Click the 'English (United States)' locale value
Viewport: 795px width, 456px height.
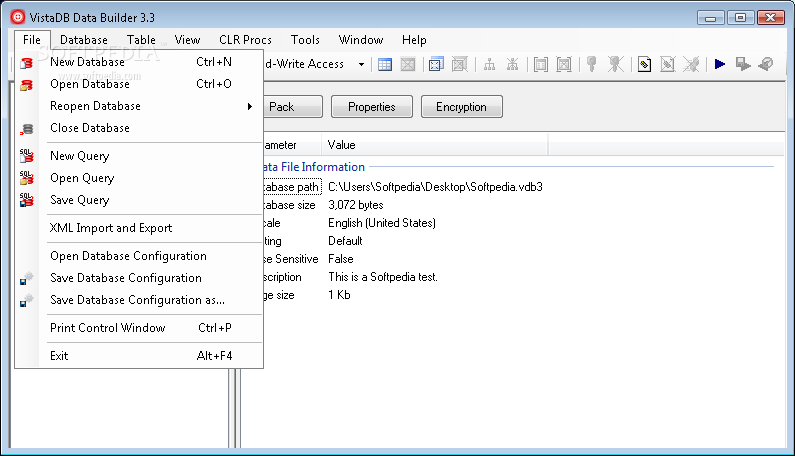pyautogui.click(x=382, y=223)
